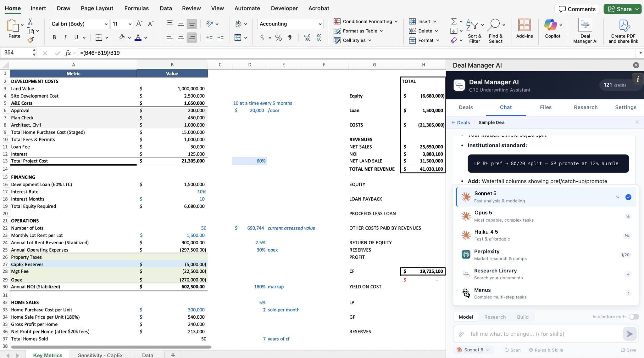This screenshot has width=644, height=358.
Task: Switch to the Research tab in Deal Manager
Action: pos(586,107)
